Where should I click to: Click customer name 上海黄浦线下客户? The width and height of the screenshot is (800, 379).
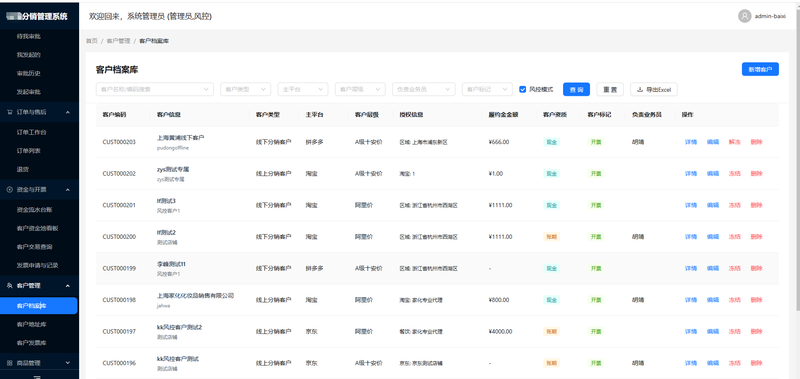point(181,138)
